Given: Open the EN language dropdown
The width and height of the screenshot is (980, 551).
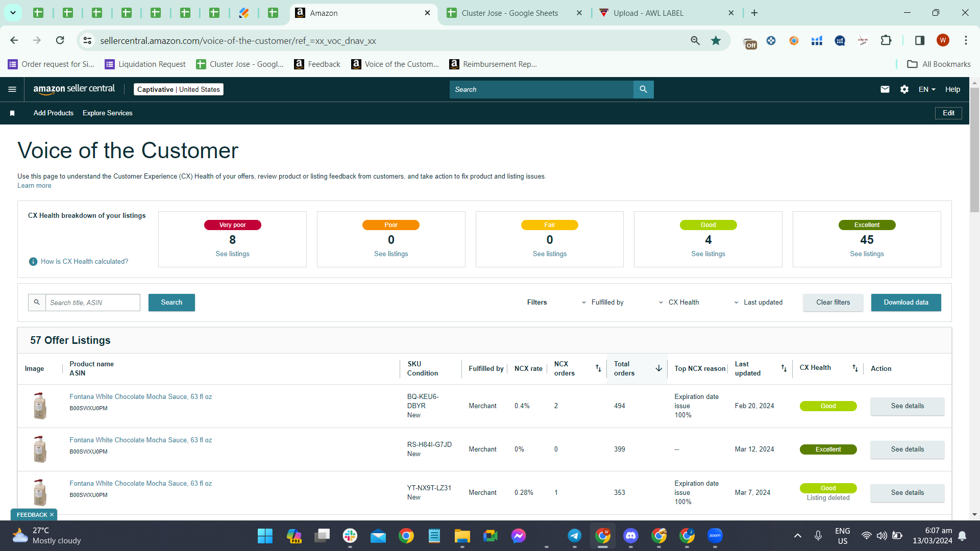Looking at the screenshot, I should 927,89.
